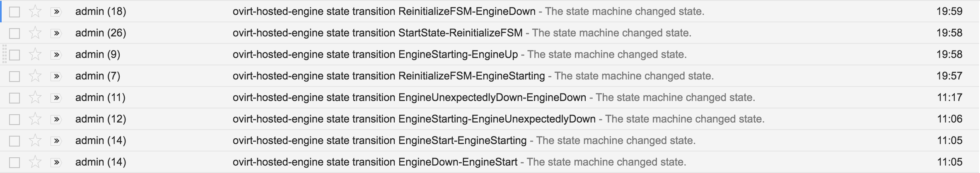Image resolution: width=980 pixels, height=173 pixels.
Task: Star the EngineStart-EngineStarting email
Action: (x=35, y=141)
